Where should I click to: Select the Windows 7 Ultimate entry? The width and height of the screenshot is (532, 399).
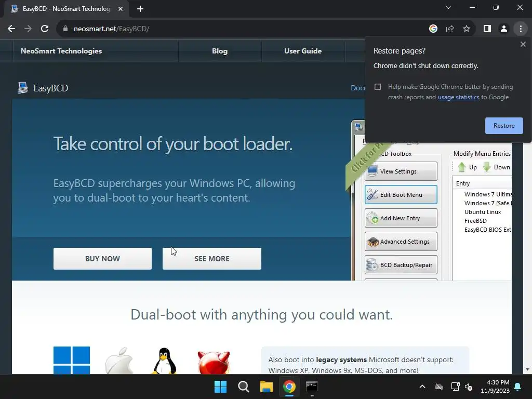click(487, 194)
